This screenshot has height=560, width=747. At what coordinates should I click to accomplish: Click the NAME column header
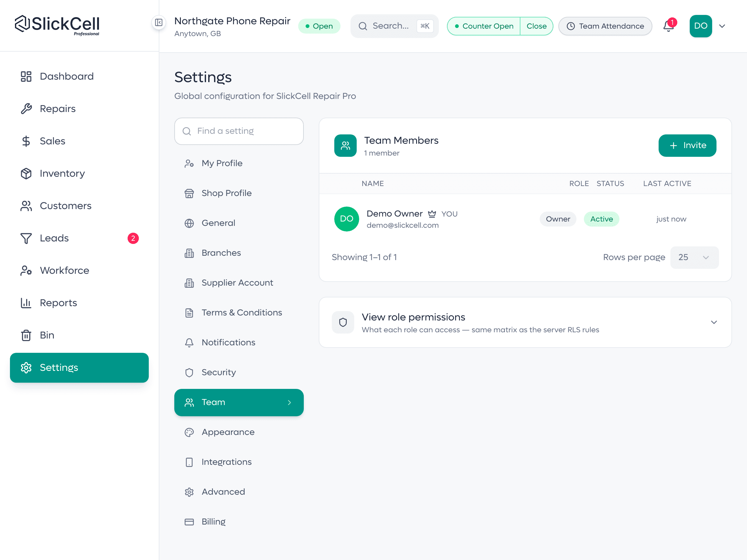click(x=373, y=184)
